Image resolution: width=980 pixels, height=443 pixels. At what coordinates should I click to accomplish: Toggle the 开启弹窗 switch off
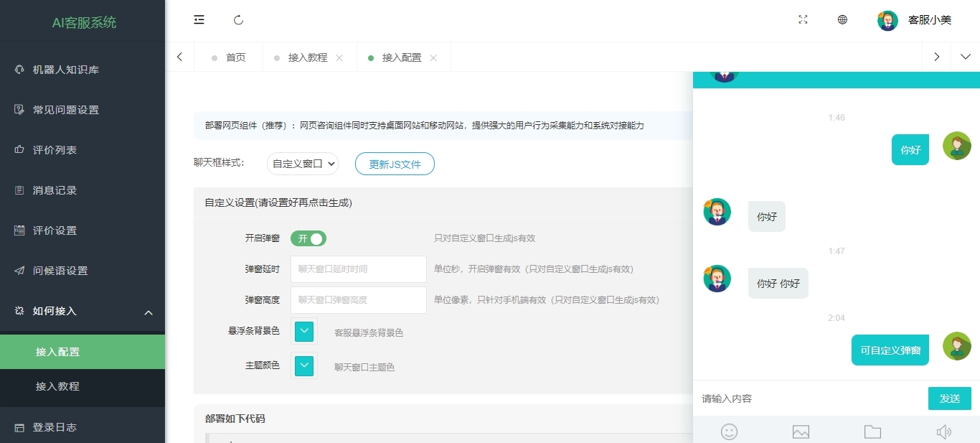pos(308,238)
